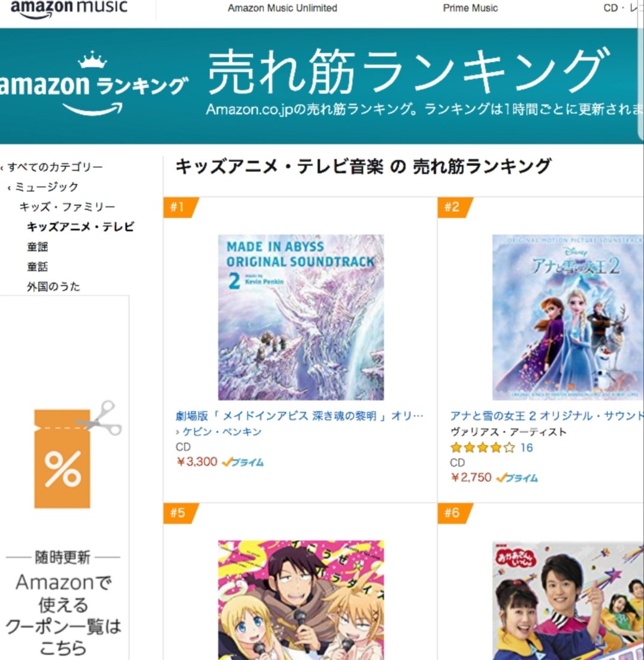Viewport: 644px width, 660px height.
Task: Open the Prime Music tab
Action: click(x=470, y=8)
